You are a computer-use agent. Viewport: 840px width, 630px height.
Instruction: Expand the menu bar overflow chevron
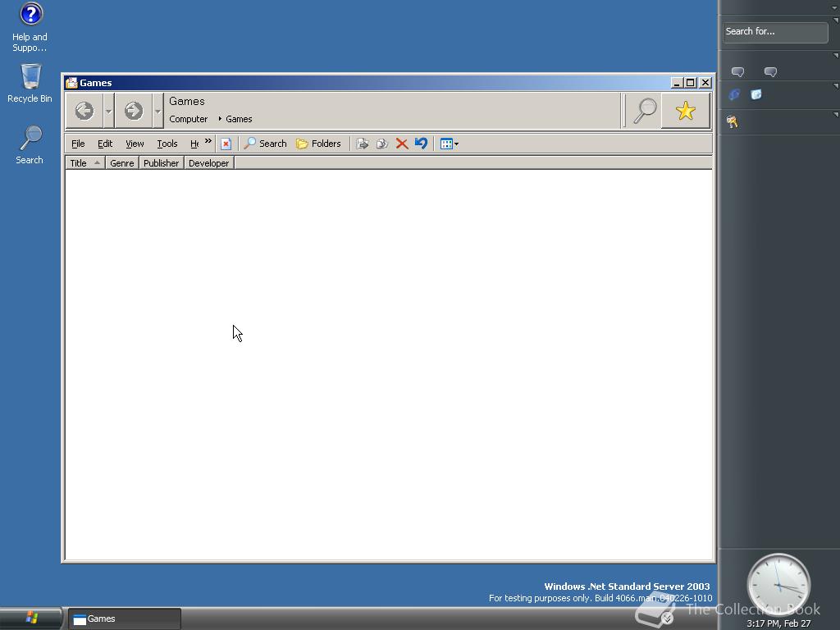tap(208, 141)
